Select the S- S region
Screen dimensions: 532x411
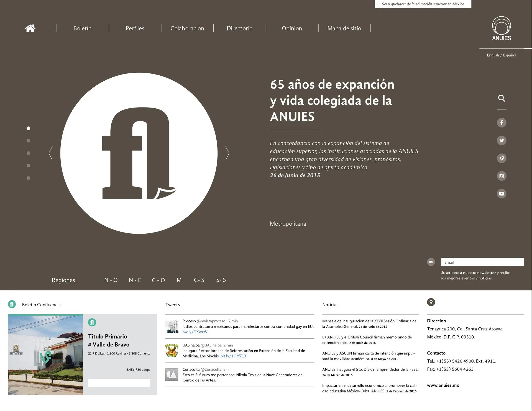[221, 280]
